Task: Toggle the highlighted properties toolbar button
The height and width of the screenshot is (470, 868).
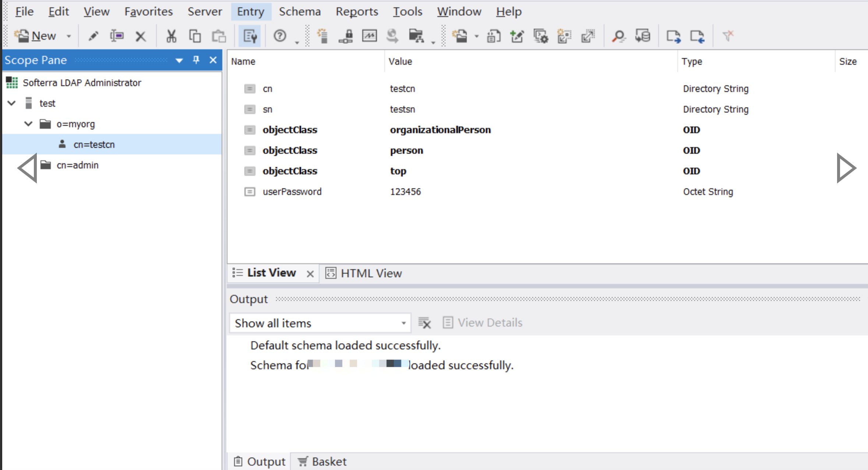Action: (250, 36)
